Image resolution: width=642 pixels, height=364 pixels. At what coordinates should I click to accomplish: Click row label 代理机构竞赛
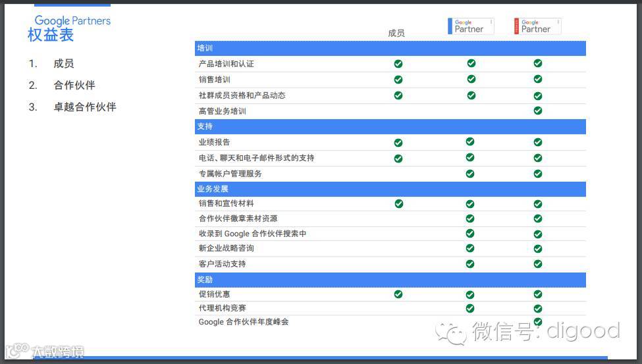tap(223, 308)
